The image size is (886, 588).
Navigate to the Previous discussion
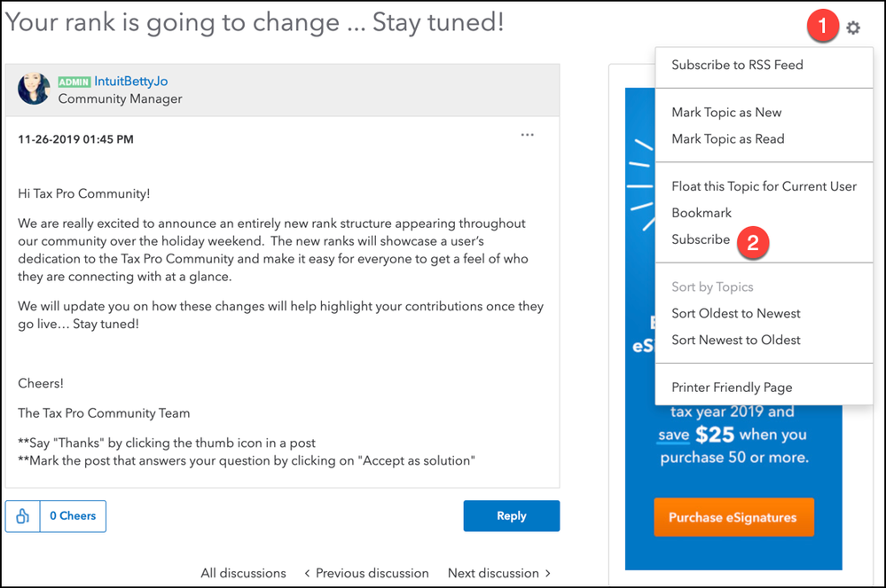[366, 573]
